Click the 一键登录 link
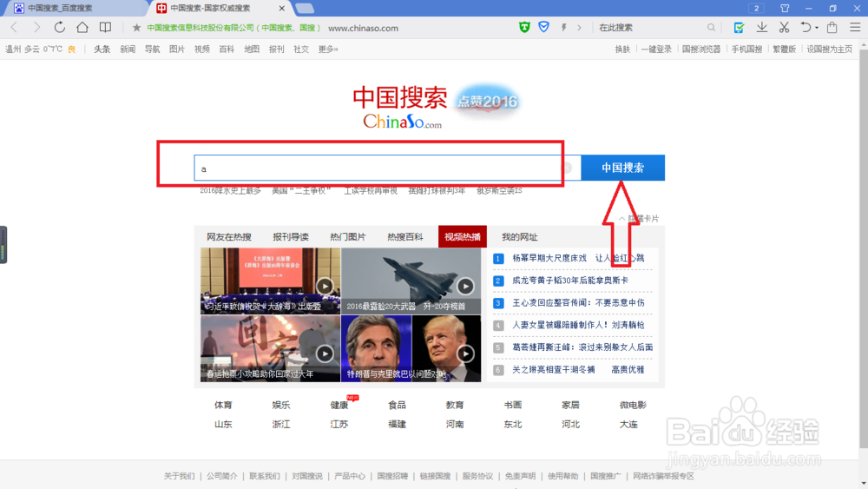Image resolution: width=868 pixels, height=489 pixels. (x=656, y=50)
